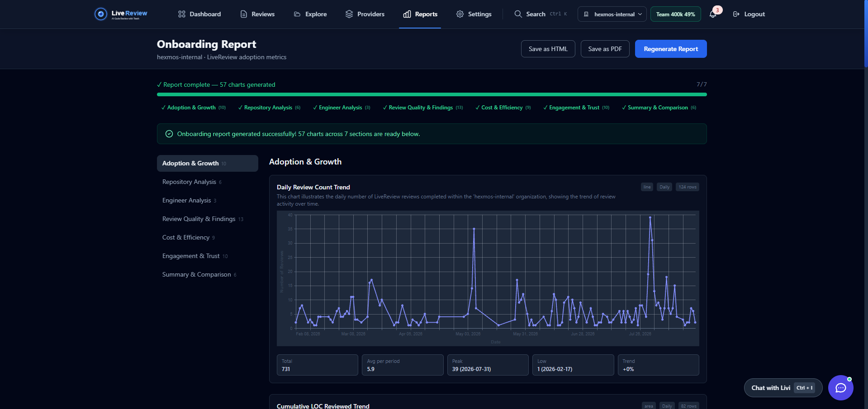Click the Trend +0% card

point(659,365)
